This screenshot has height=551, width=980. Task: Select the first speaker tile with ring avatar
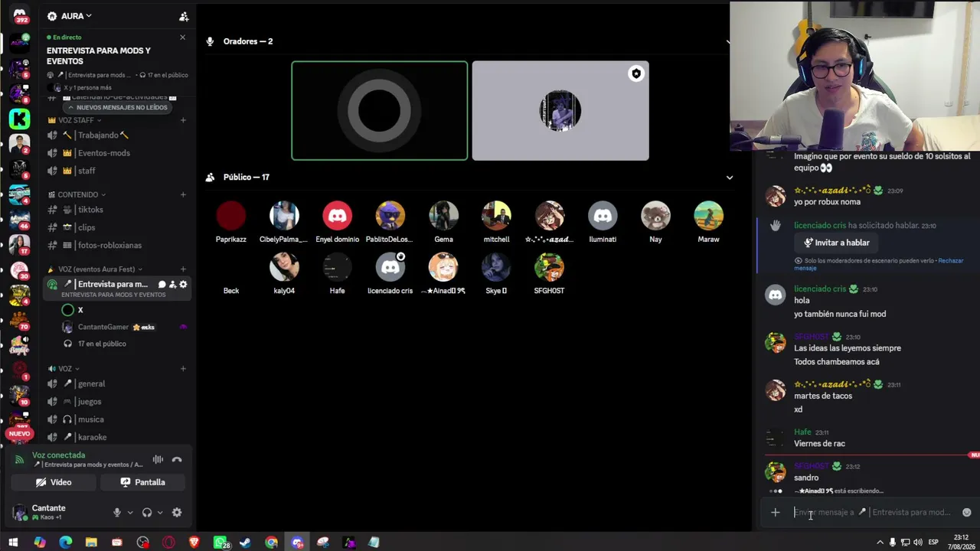(x=379, y=111)
